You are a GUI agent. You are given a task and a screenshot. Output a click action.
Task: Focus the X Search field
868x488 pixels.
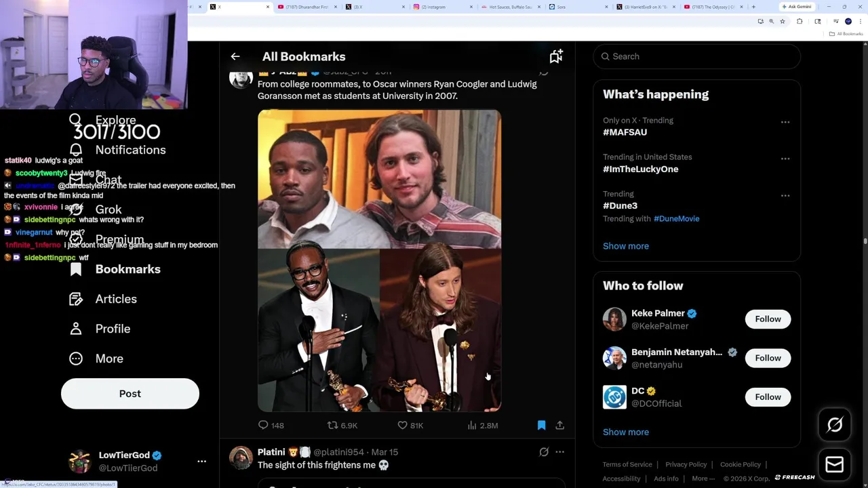(x=697, y=56)
